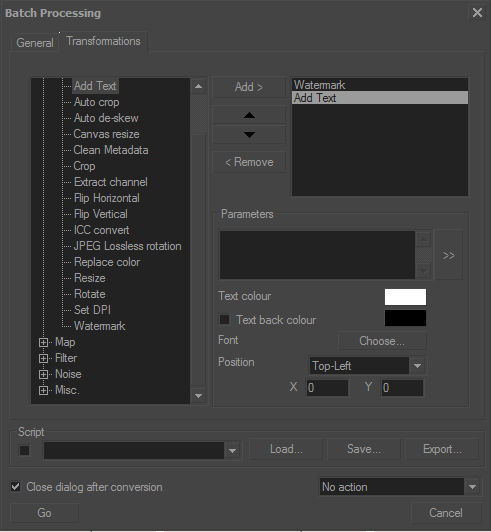
Task: Select Watermark in the applied transformations list
Action: 380,85
